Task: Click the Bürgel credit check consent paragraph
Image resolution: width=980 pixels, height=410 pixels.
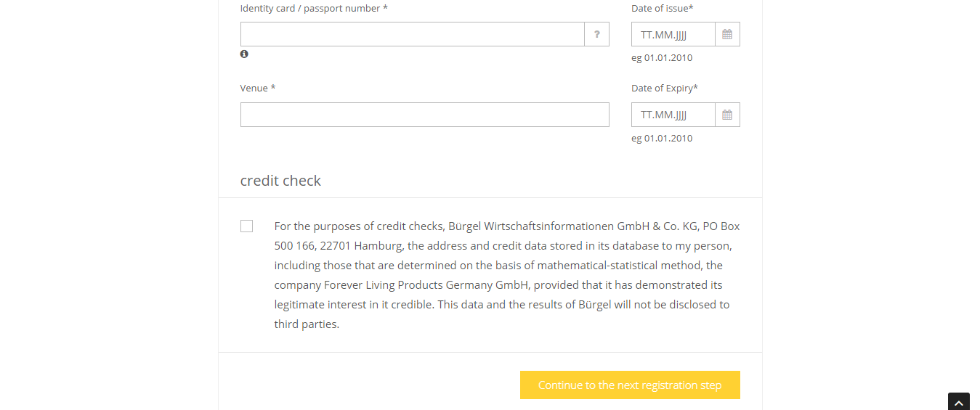Action: click(x=506, y=275)
